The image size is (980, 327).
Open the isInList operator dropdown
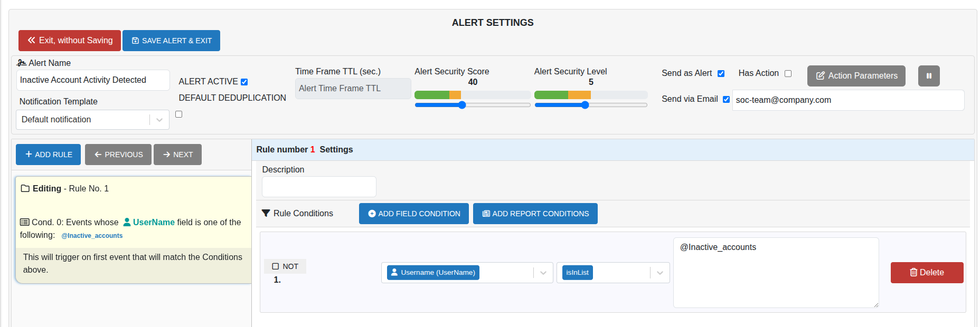pyautogui.click(x=659, y=273)
